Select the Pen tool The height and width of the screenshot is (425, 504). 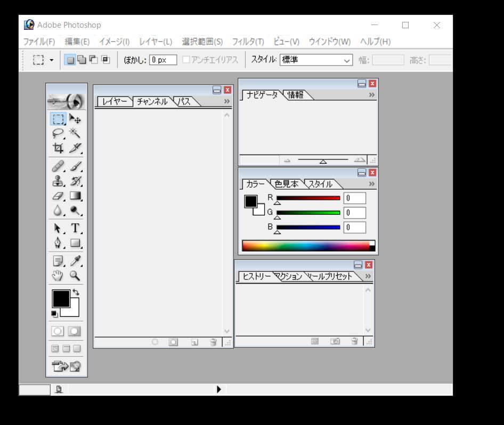[x=58, y=243]
